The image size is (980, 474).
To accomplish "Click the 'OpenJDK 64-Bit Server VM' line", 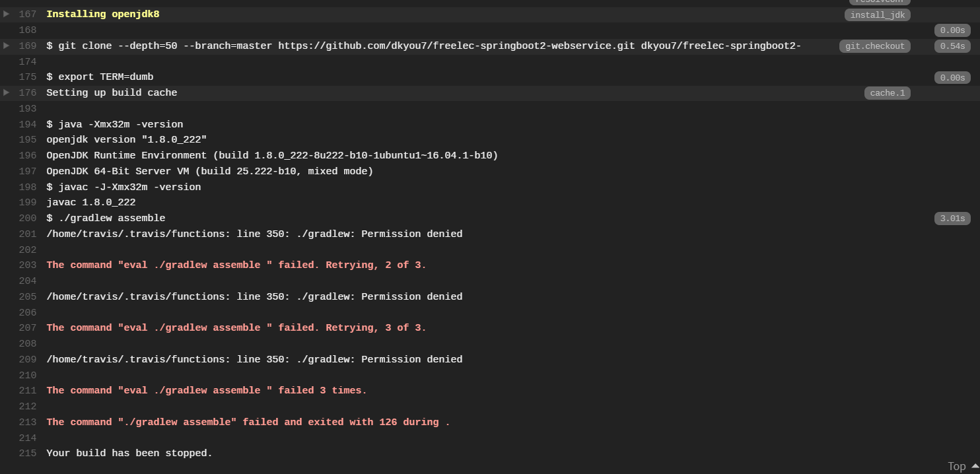I will [x=210, y=172].
